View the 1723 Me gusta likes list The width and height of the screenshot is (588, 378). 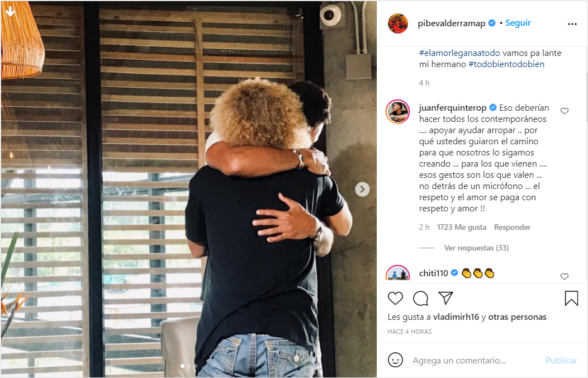pyautogui.click(x=462, y=227)
